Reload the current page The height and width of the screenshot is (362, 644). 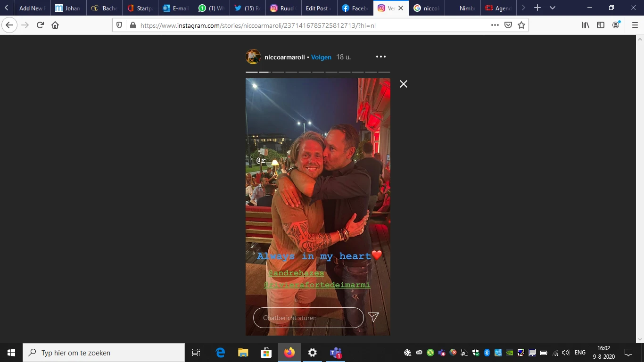40,25
